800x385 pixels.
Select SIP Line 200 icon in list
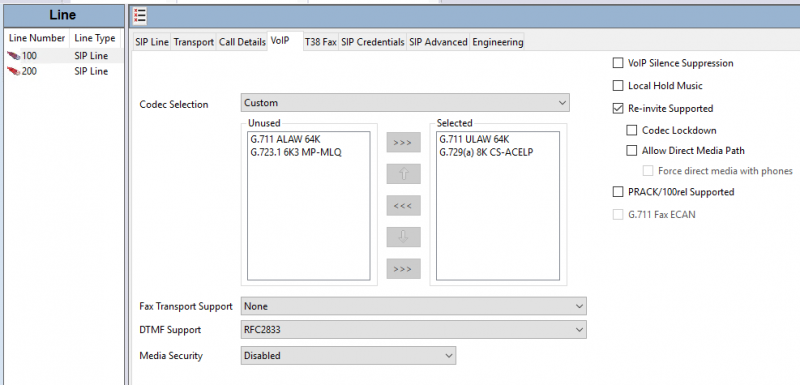click(14, 71)
